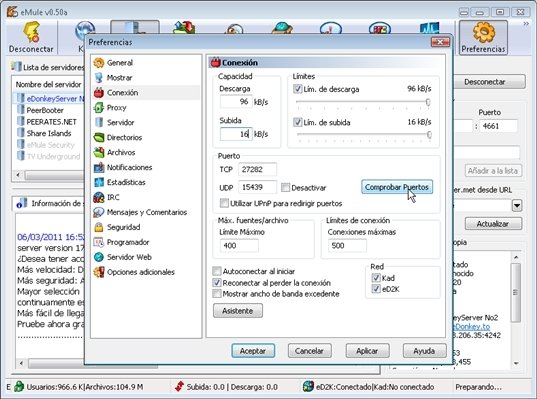This screenshot has height=399, width=537.
Task: Open the Servidor settings icon
Action: click(x=99, y=122)
